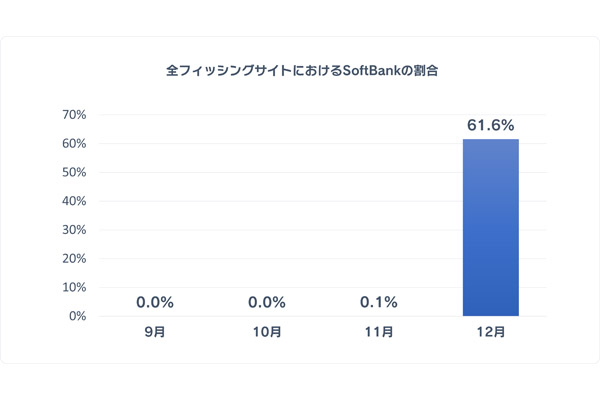Click the 0.1% label above 11月
Screen dimensions: 600x400
378,302
